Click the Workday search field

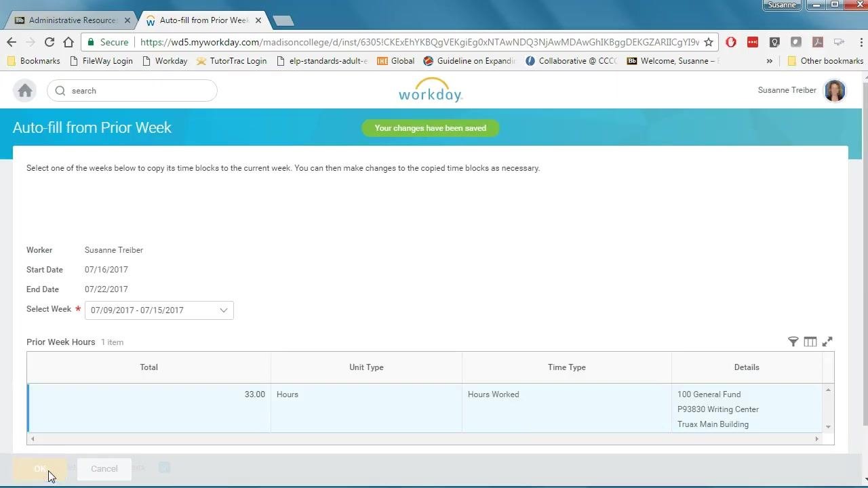click(132, 91)
